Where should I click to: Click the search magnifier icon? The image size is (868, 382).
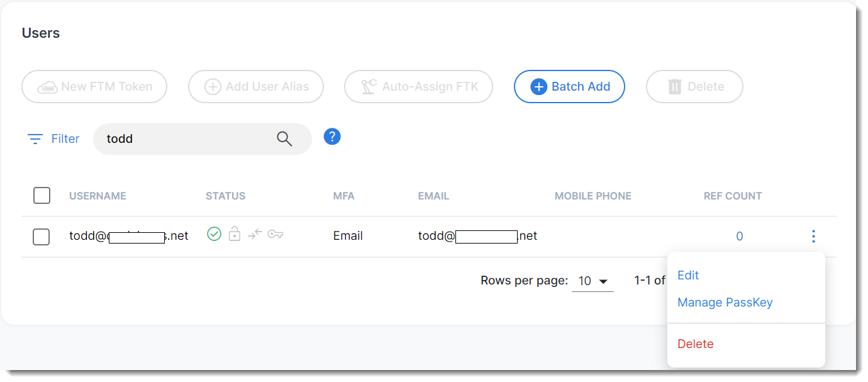[284, 139]
